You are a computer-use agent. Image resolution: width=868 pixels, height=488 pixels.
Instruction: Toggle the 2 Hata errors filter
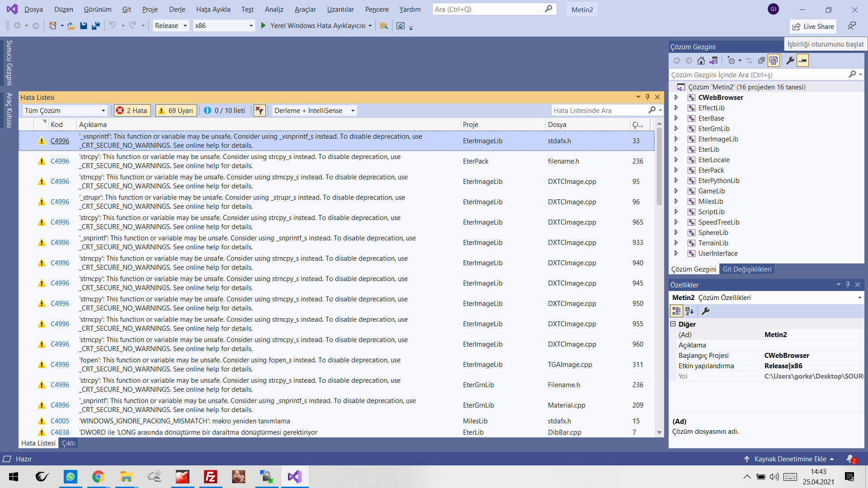point(132,111)
